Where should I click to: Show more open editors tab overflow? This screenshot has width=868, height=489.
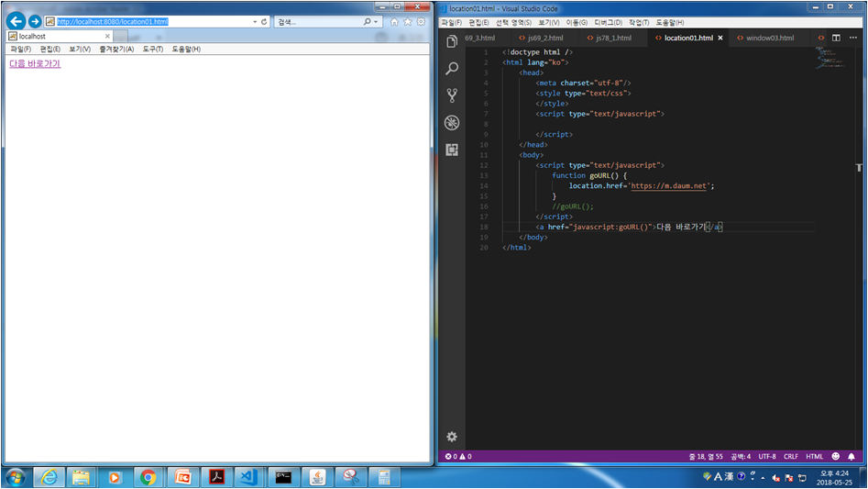[x=821, y=38]
